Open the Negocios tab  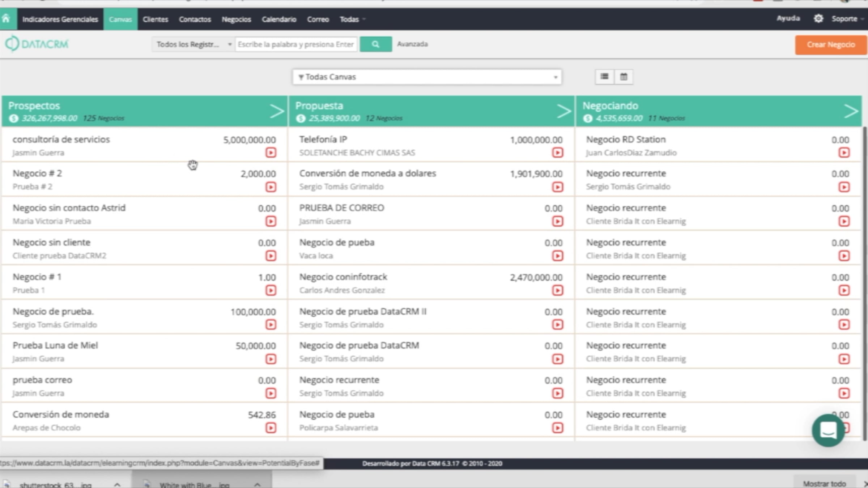click(x=236, y=19)
